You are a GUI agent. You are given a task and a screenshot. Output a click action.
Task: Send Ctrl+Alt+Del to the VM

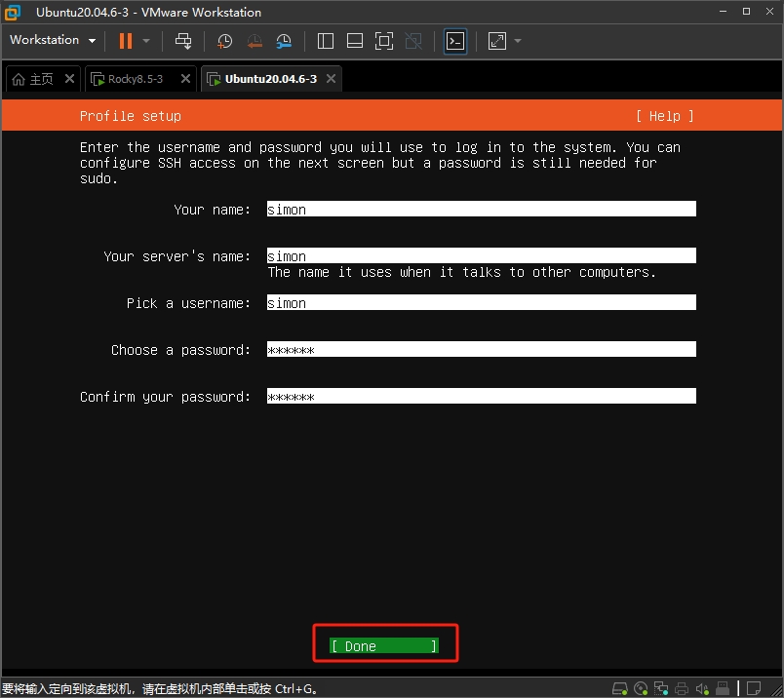(x=183, y=41)
